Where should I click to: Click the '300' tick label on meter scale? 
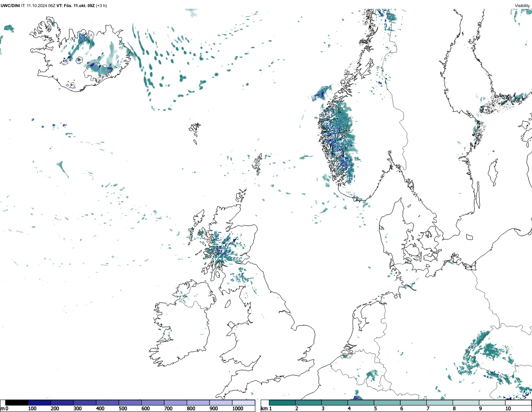(x=78, y=409)
